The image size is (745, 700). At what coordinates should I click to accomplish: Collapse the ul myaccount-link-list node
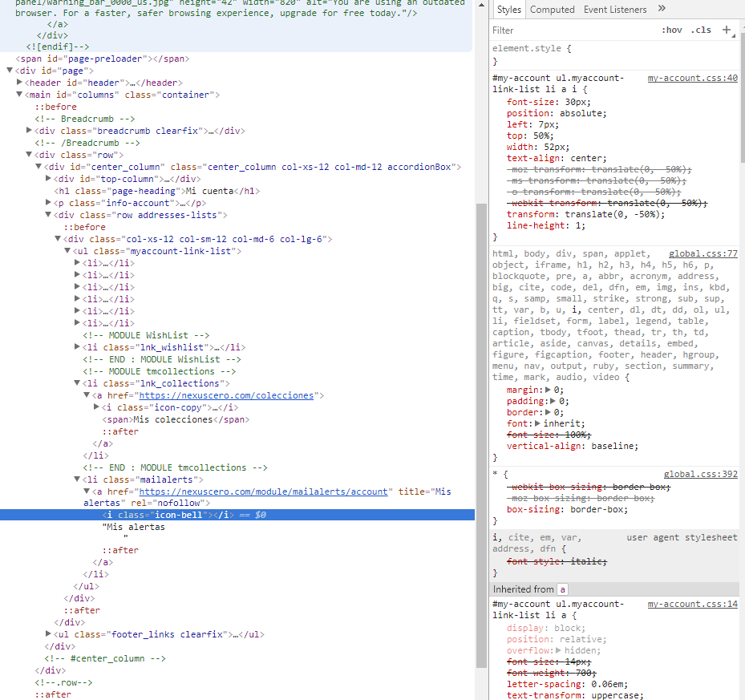pyautogui.click(x=67, y=250)
